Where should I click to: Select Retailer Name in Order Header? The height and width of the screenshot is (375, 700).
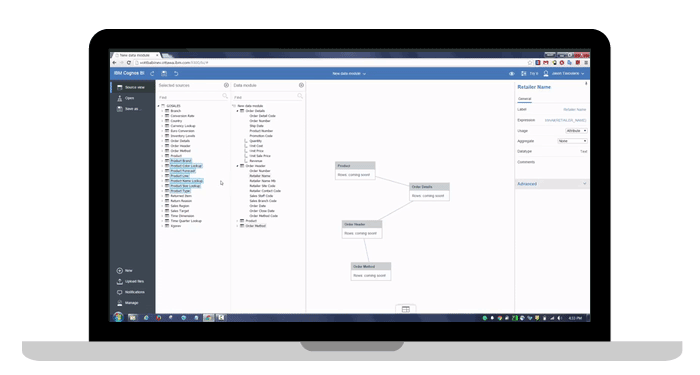click(x=260, y=176)
